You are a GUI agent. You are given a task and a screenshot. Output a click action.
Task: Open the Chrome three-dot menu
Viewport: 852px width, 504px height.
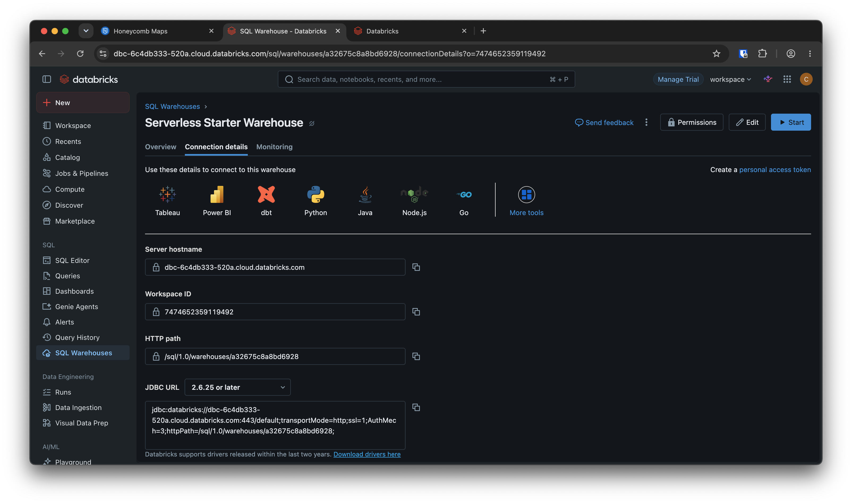810,54
